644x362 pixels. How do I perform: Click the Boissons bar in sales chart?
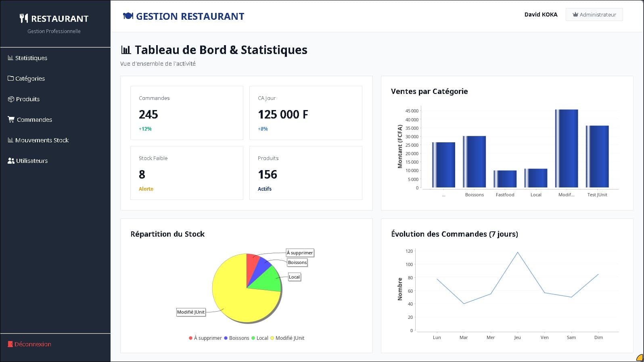(474, 162)
